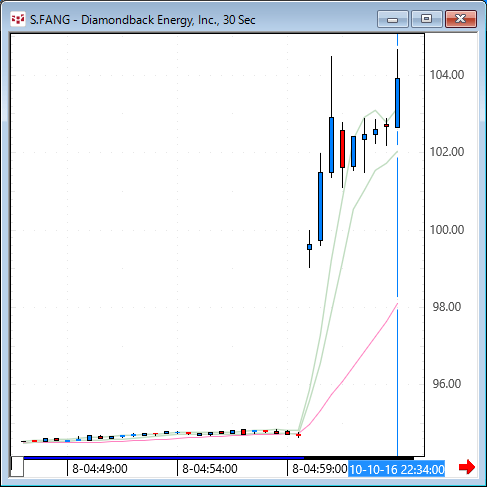The width and height of the screenshot is (487, 487).
Task: Click the 104.00 price axis label
Action: coord(447,75)
